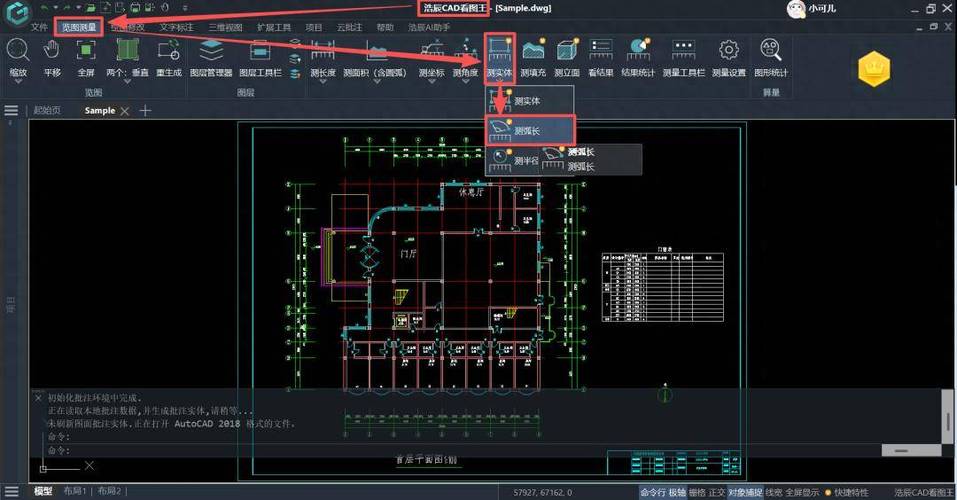Expand the dropdown arrow under 测面积

tap(375, 81)
